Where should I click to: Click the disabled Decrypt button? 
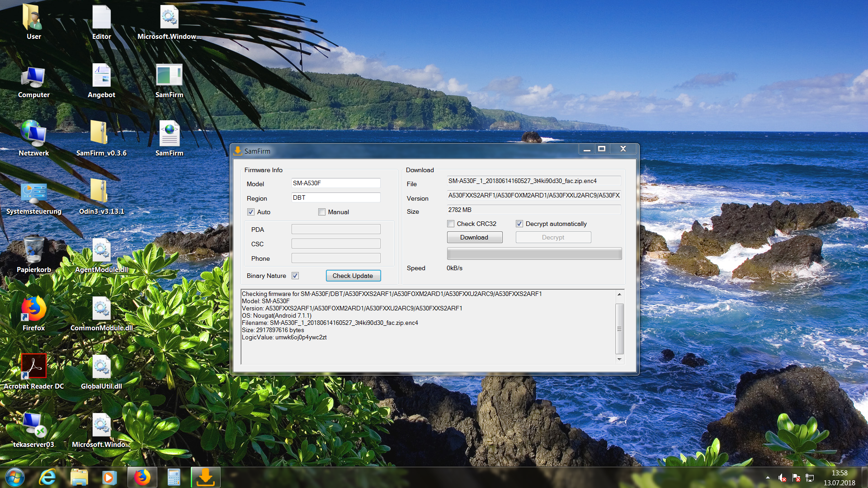[553, 237]
